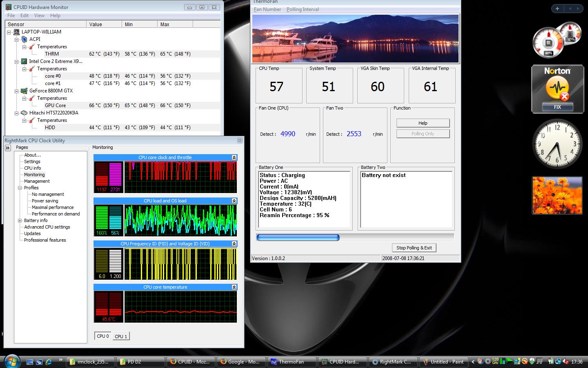Click the thermometer icon under GeForce 8800M GTX
Screen dimensions: 588x368
coord(32,98)
